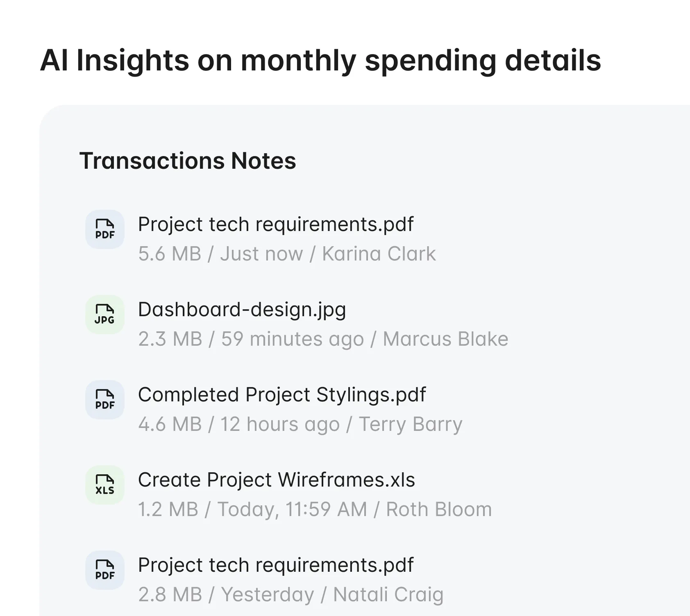Open the Dashboard-design.jpg file
690x616 pixels.
(242, 309)
